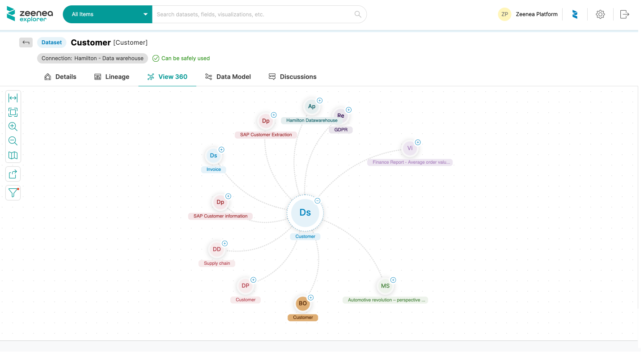Switch to the Lineage tab
This screenshot has width=644, height=352.
[x=112, y=76]
